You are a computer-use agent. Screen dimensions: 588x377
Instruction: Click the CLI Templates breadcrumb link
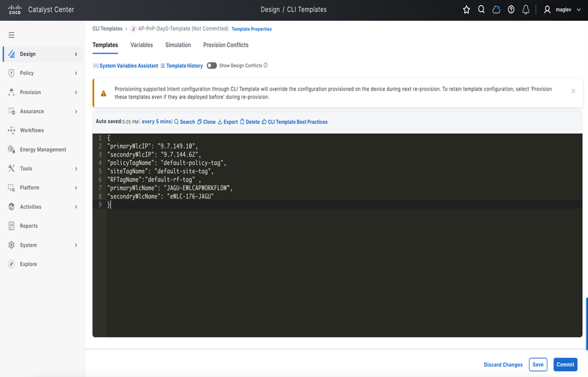coord(107,29)
